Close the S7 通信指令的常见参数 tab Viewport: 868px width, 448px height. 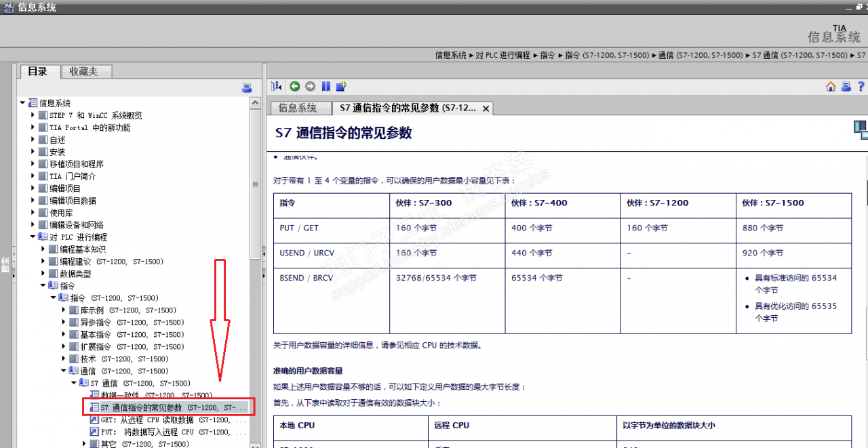(486, 108)
